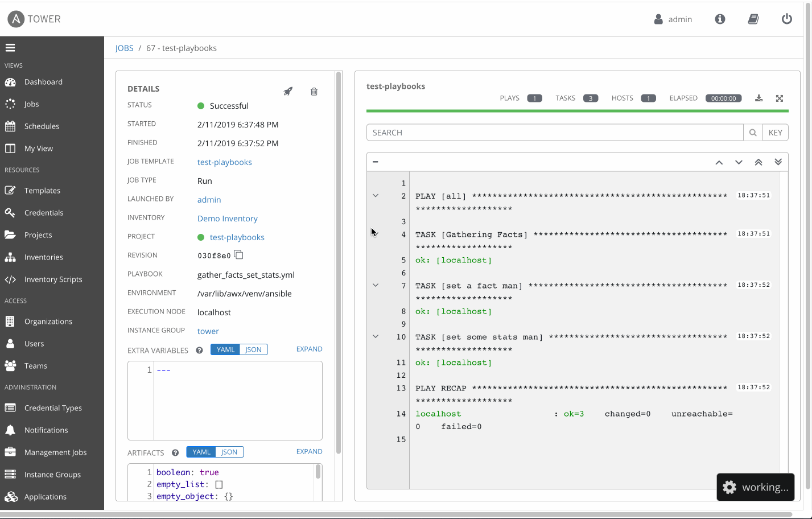Click EXPAND next to Extra Variables

(x=309, y=349)
